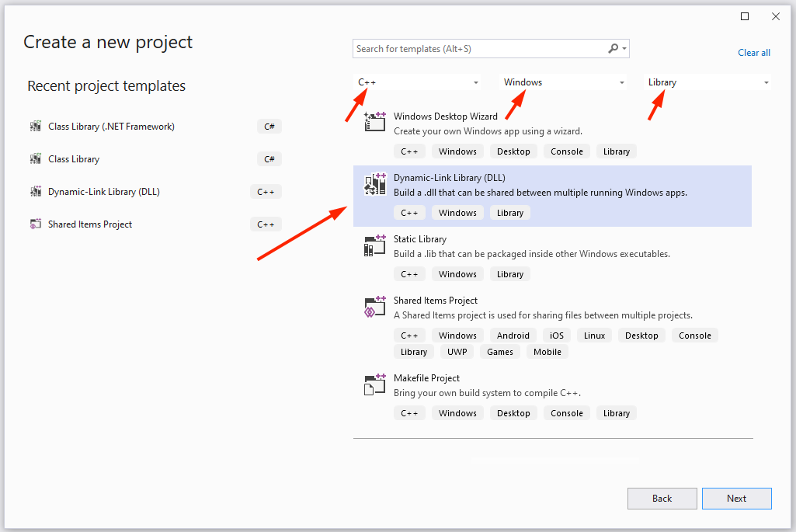
Task: Click the Dynamic-Link Library template icon in results
Action: pos(375,184)
